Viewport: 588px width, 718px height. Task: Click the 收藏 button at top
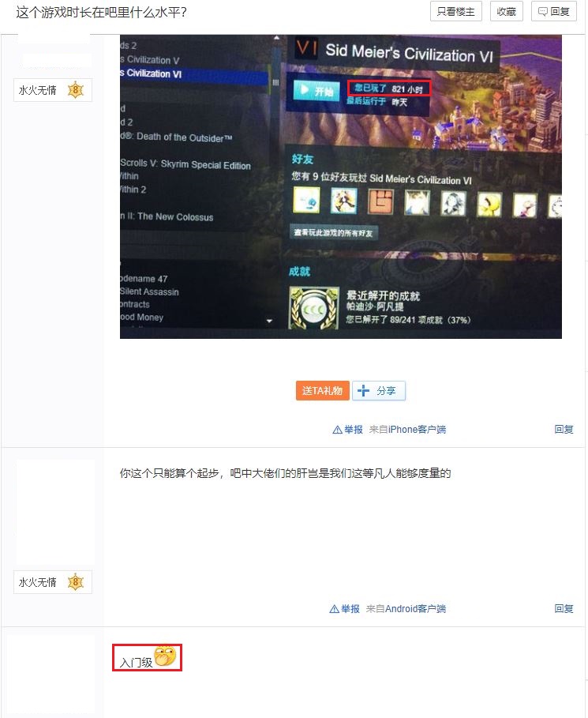coord(507,11)
